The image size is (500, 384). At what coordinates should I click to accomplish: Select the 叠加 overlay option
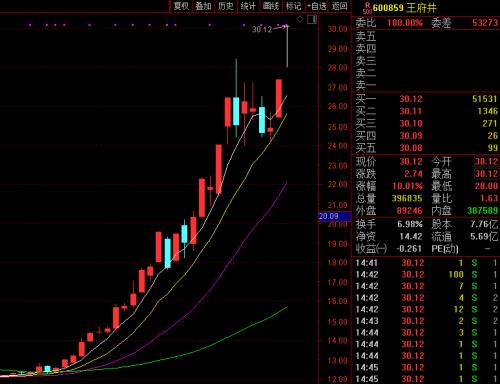[203, 6]
